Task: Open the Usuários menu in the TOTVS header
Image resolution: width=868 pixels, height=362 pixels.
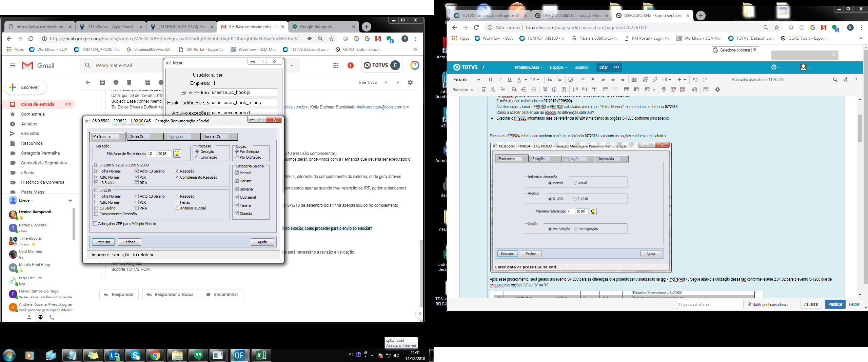Action: click(581, 67)
